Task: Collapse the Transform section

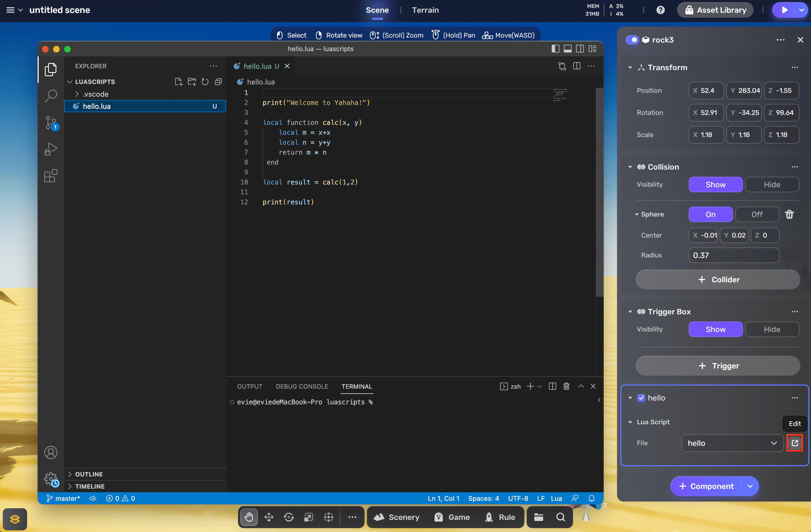Action: point(630,67)
